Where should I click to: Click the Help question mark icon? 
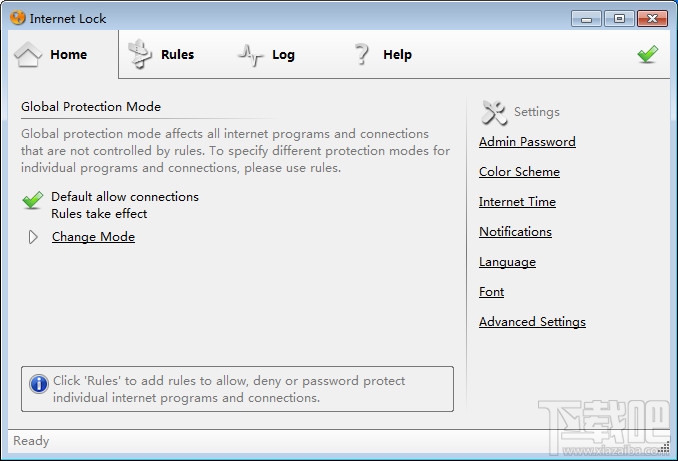tap(362, 55)
